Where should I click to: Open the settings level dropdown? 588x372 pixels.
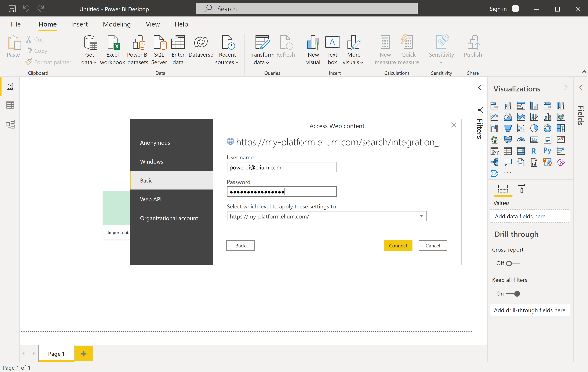click(x=326, y=216)
